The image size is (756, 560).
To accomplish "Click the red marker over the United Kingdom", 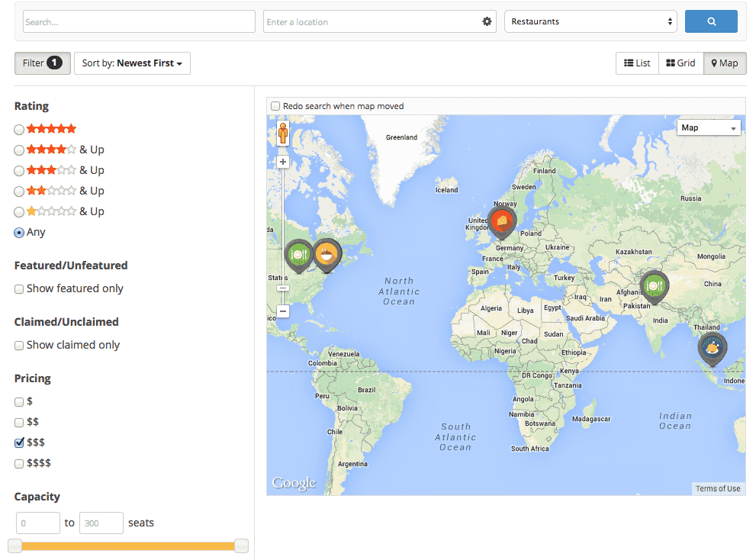I will pyautogui.click(x=502, y=222).
